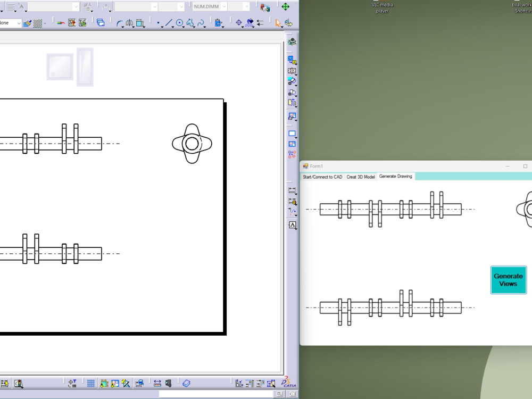Click the broken view icon
The height and width of the screenshot is (399, 532).
click(292, 103)
